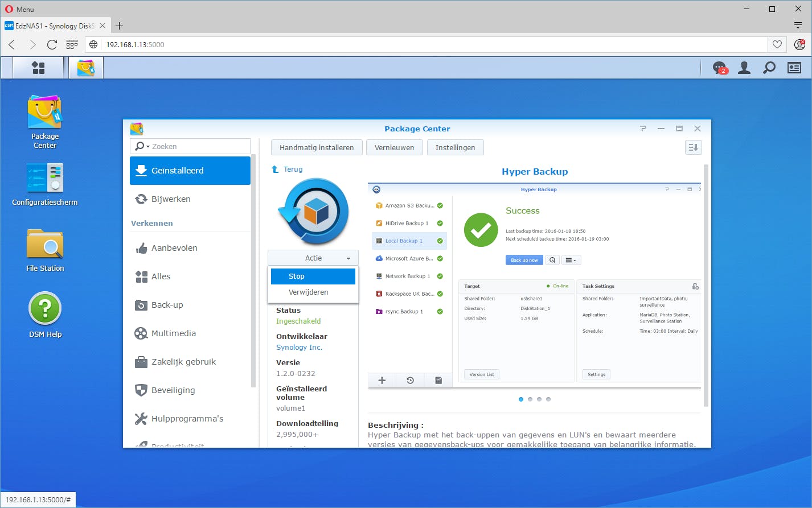Click the large Hyper Backup package icon
Image resolution: width=812 pixels, height=508 pixels.
(313, 212)
